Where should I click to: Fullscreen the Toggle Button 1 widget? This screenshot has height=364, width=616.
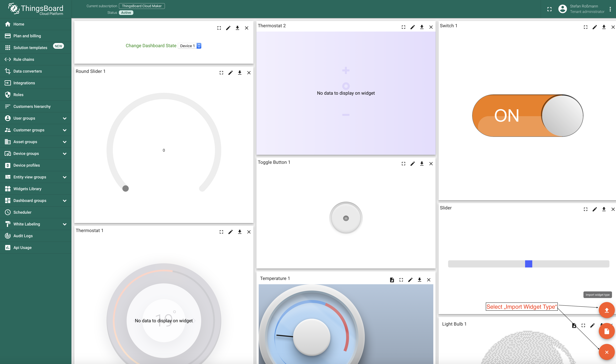tap(403, 164)
